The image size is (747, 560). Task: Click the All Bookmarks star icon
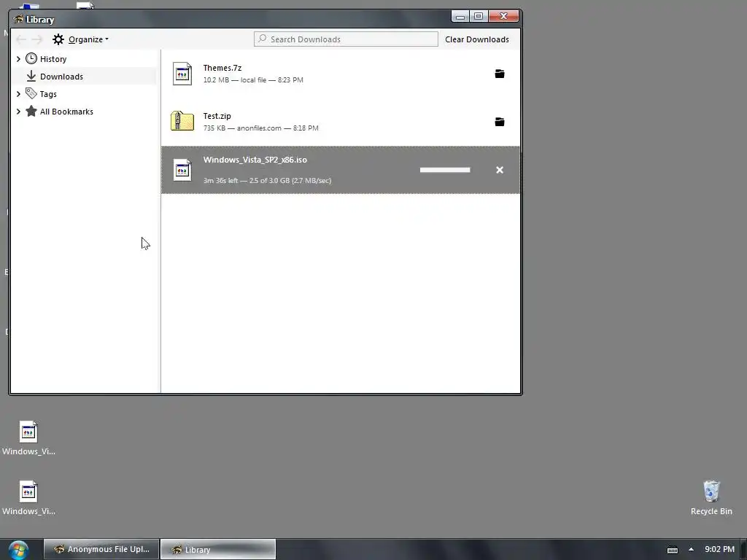coord(31,111)
